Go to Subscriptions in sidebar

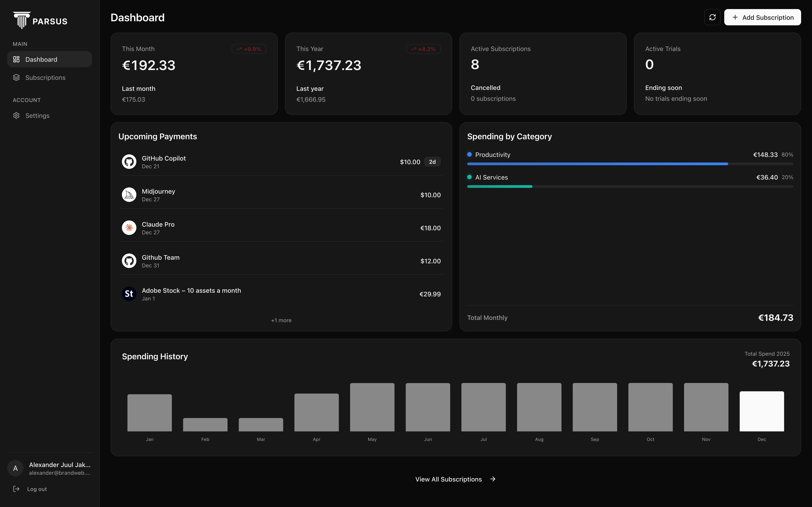point(45,77)
